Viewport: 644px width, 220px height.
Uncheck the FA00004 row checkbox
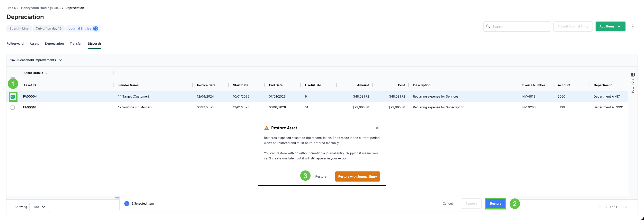13,97
